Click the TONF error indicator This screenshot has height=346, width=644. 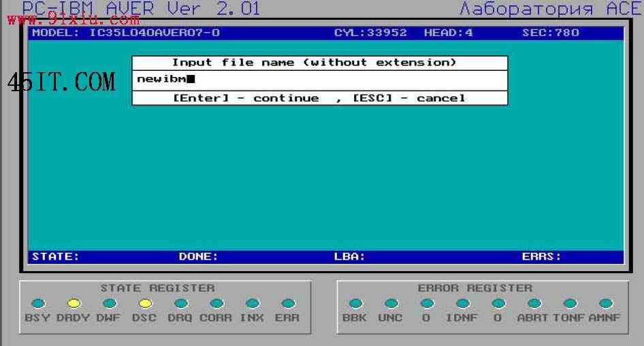point(570,303)
